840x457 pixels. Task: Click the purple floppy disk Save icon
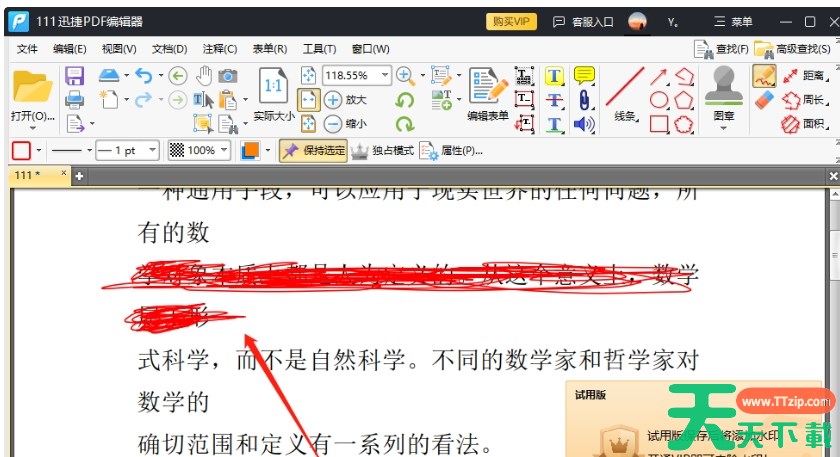(74, 76)
